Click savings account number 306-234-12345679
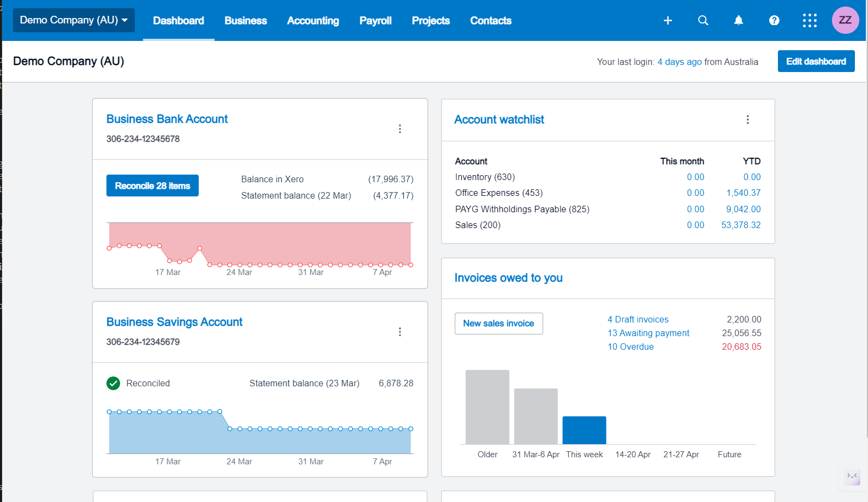Screen dimensions: 868x502 [143, 342]
